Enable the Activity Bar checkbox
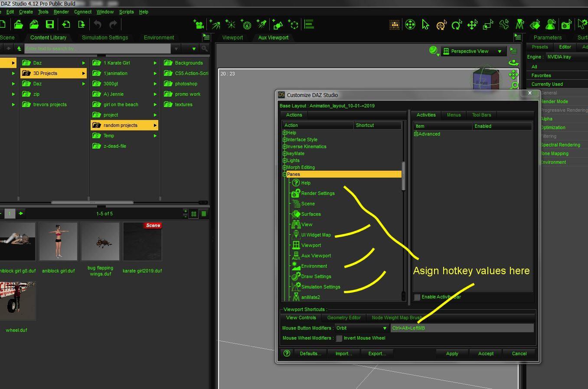588x389 pixels. point(417,297)
